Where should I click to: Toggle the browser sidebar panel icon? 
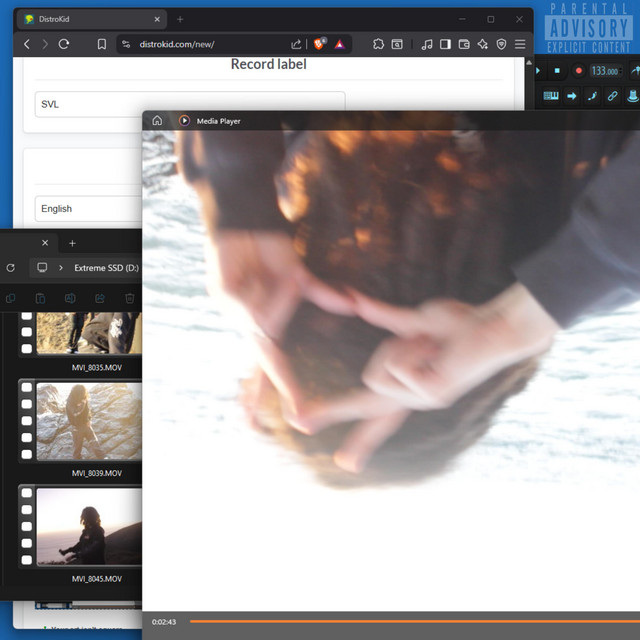click(x=445, y=44)
